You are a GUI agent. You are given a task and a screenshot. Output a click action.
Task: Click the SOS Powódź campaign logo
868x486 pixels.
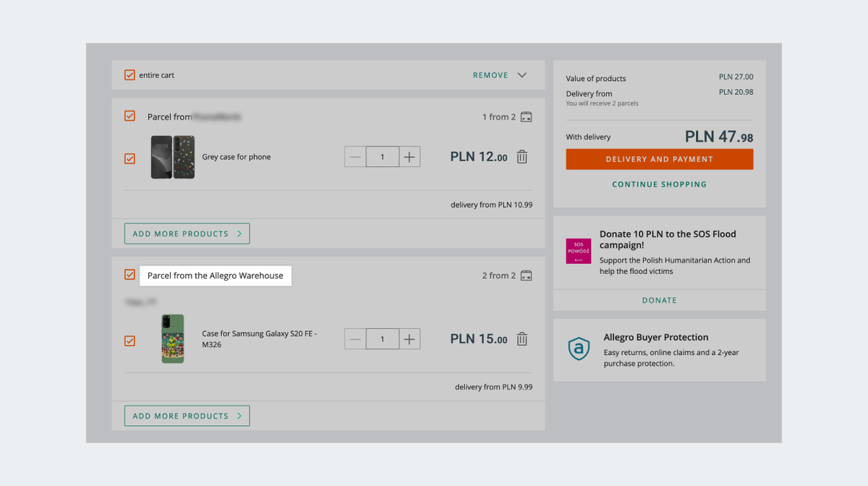[x=579, y=251]
